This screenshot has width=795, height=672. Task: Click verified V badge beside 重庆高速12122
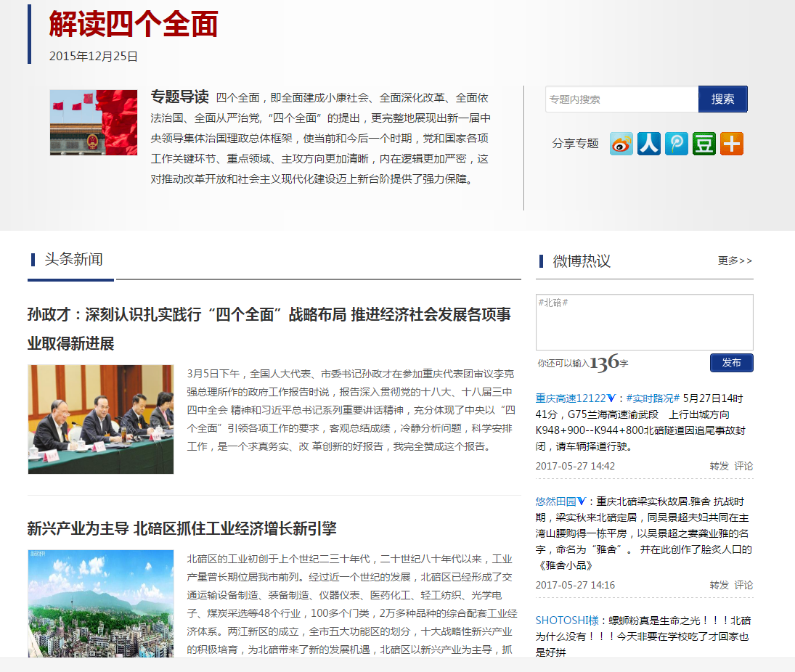pyautogui.click(x=611, y=398)
